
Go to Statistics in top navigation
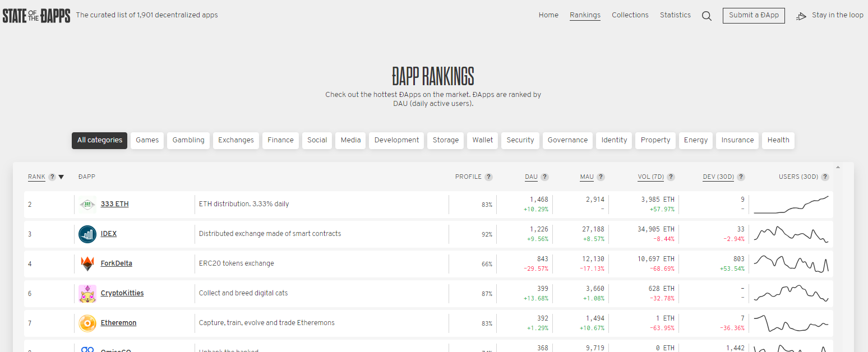tap(675, 15)
